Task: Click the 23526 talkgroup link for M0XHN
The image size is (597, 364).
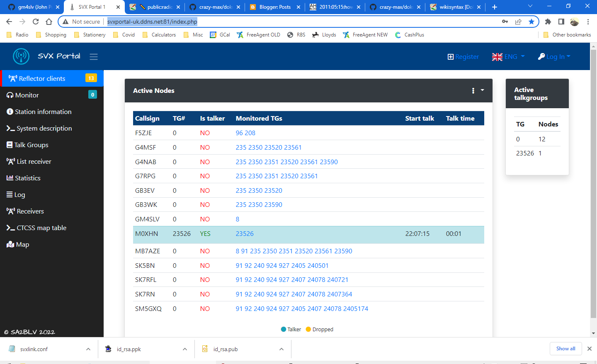Action: [244, 233]
